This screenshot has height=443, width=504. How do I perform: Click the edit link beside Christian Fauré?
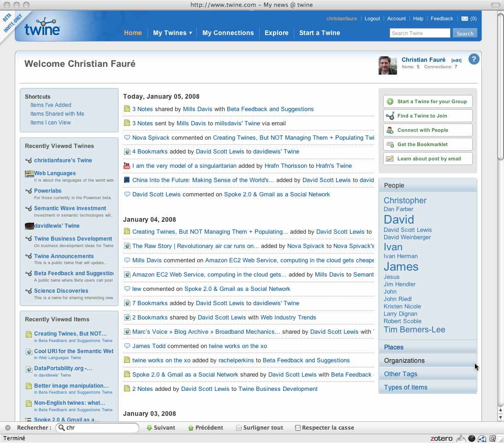456,60
